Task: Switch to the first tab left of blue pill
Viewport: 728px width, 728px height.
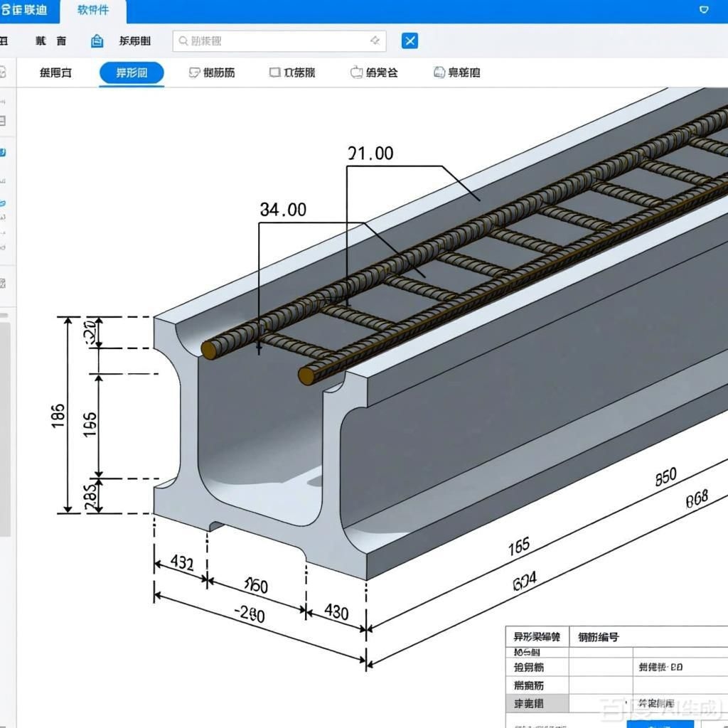Action: tap(55, 73)
